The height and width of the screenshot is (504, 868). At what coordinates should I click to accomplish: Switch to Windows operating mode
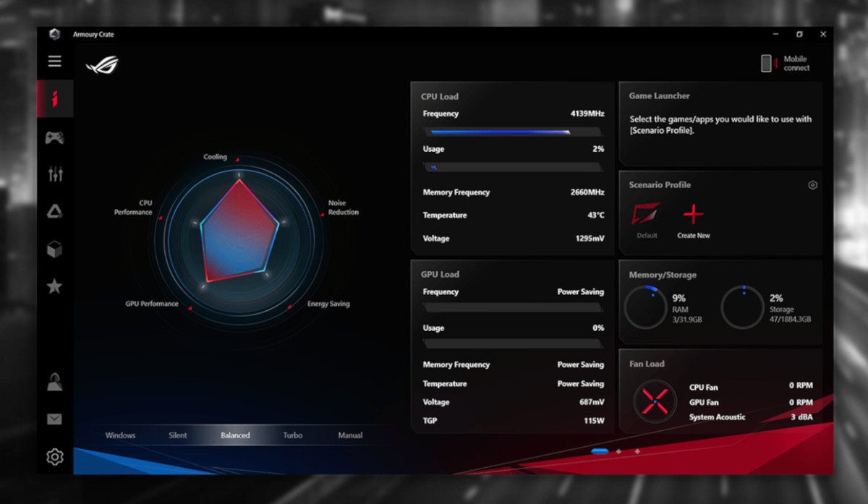pyautogui.click(x=121, y=435)
